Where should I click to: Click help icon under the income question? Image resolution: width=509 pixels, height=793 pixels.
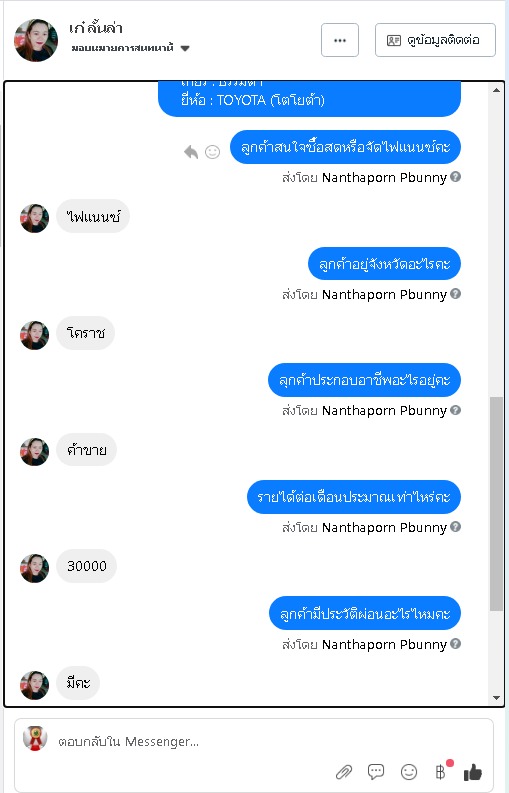coord(455,527)
